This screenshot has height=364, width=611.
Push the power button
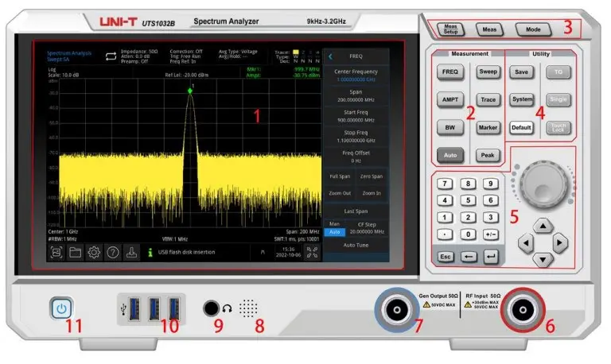pos(61,308)
